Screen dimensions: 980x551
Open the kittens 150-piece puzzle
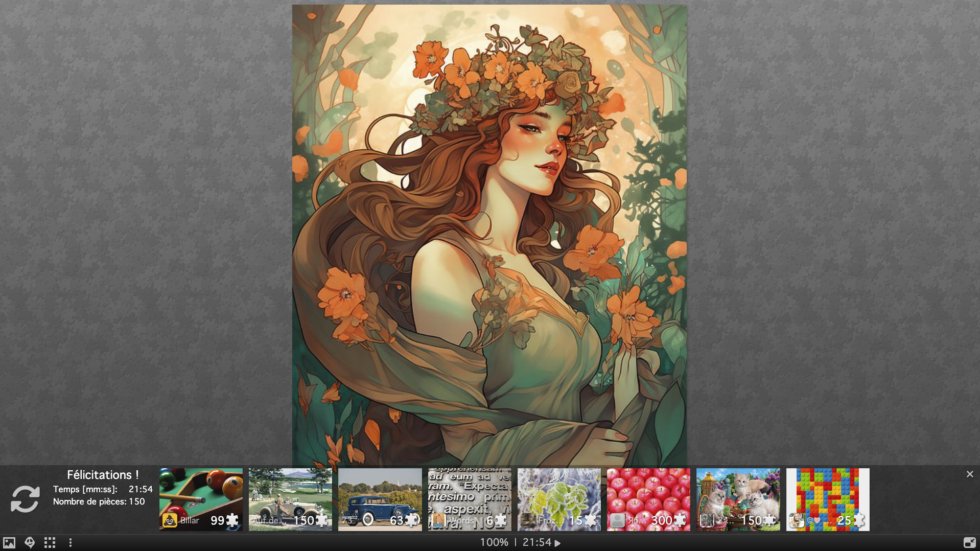[738, 499]
